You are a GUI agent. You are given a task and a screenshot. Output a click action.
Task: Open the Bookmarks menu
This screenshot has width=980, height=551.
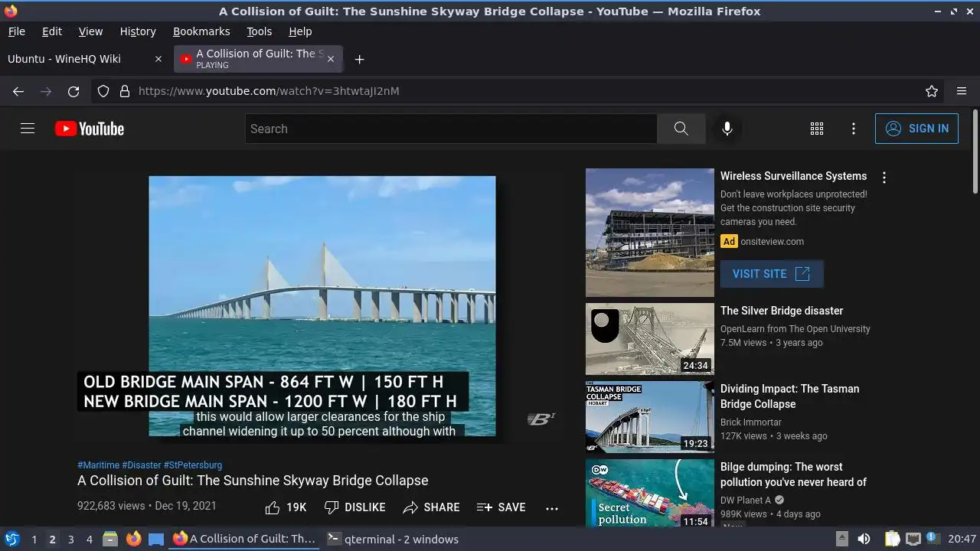pos(201,31)
